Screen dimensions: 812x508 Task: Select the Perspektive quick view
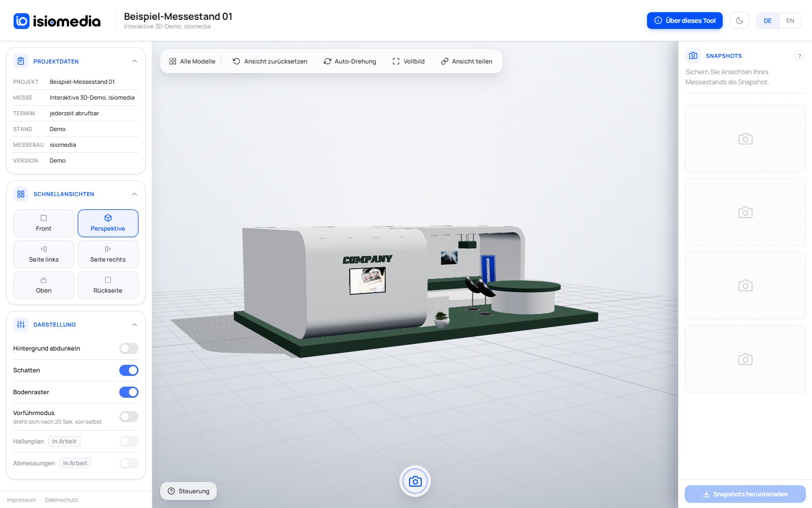pos(108,223)
